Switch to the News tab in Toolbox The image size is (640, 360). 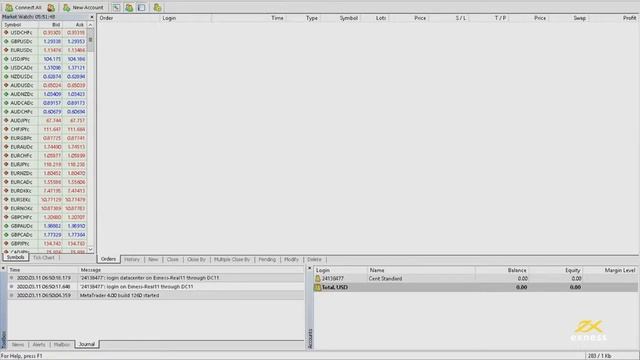click(18, 345)
